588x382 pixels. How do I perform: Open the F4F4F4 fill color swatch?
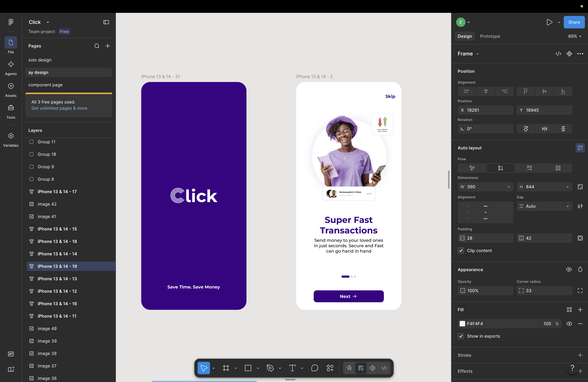tap(462, 324)
